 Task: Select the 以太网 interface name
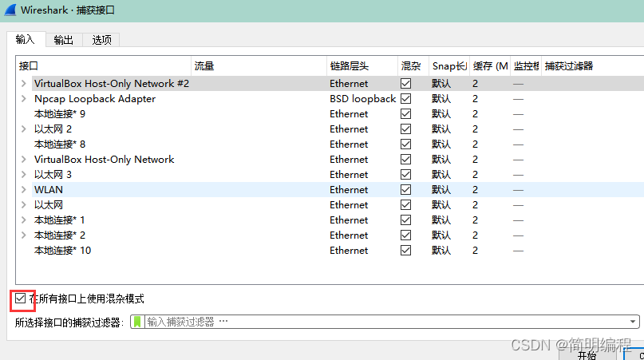pyautogui.click(x=49, y=205)
